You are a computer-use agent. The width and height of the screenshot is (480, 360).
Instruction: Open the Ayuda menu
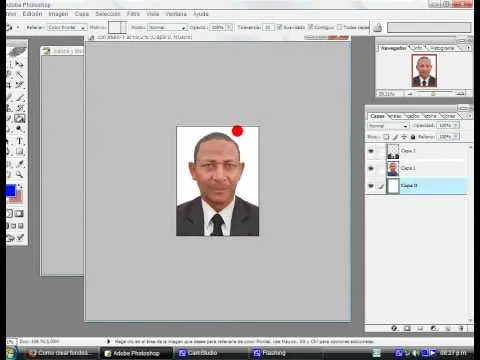tap(201, 14)
